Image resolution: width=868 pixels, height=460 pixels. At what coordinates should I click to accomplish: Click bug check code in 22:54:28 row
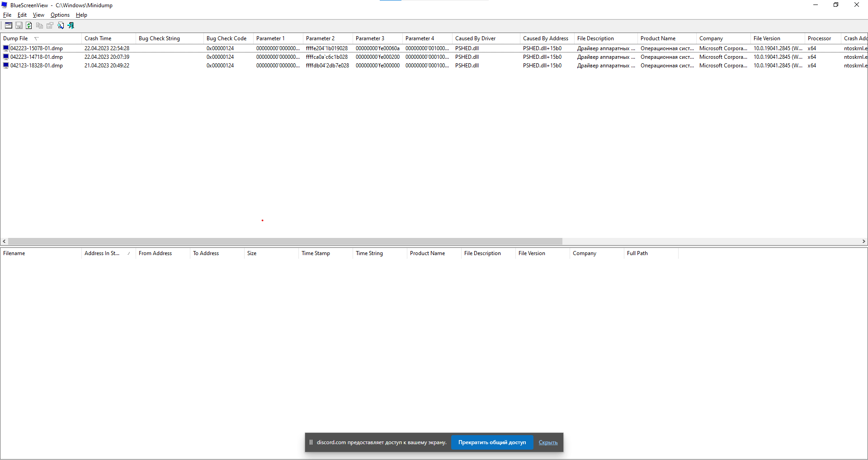coord(220,48)
